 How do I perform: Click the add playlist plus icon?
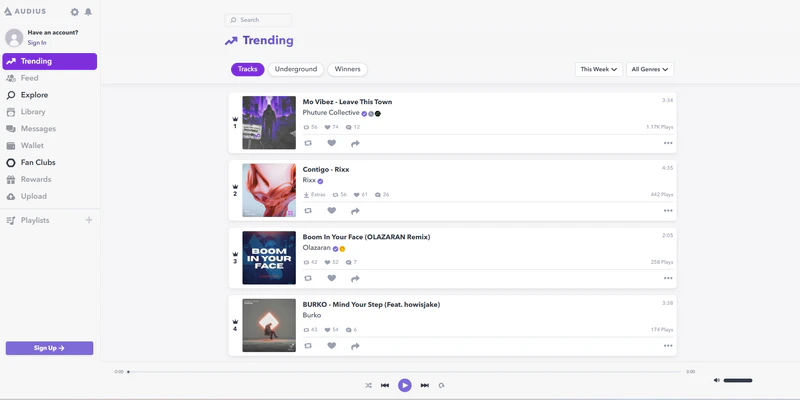89,220
